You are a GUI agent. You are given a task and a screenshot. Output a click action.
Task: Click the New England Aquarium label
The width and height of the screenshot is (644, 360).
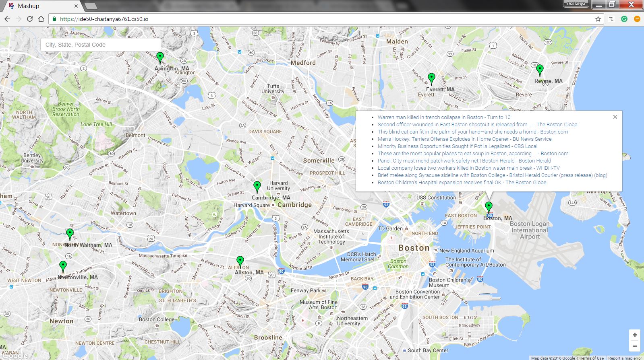pos(466,251)
